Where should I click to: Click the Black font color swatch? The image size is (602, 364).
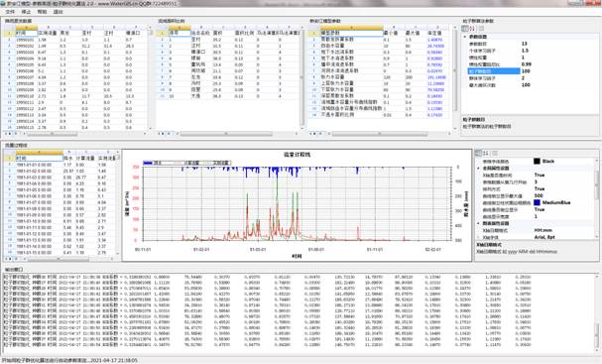538,162
